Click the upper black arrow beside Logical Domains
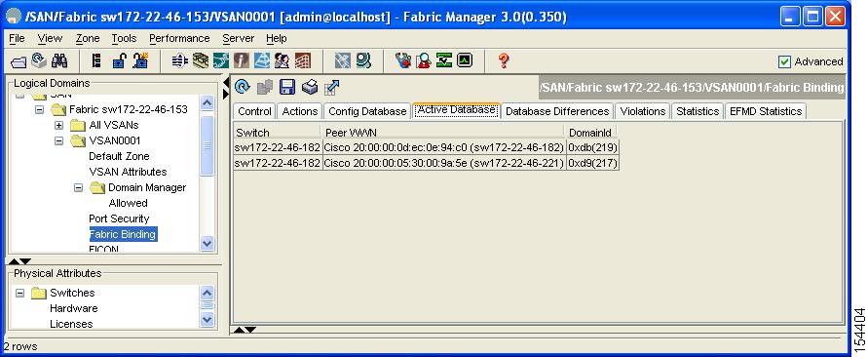The image size is (868, 357). pyautogui.click(x=225, y=83)
